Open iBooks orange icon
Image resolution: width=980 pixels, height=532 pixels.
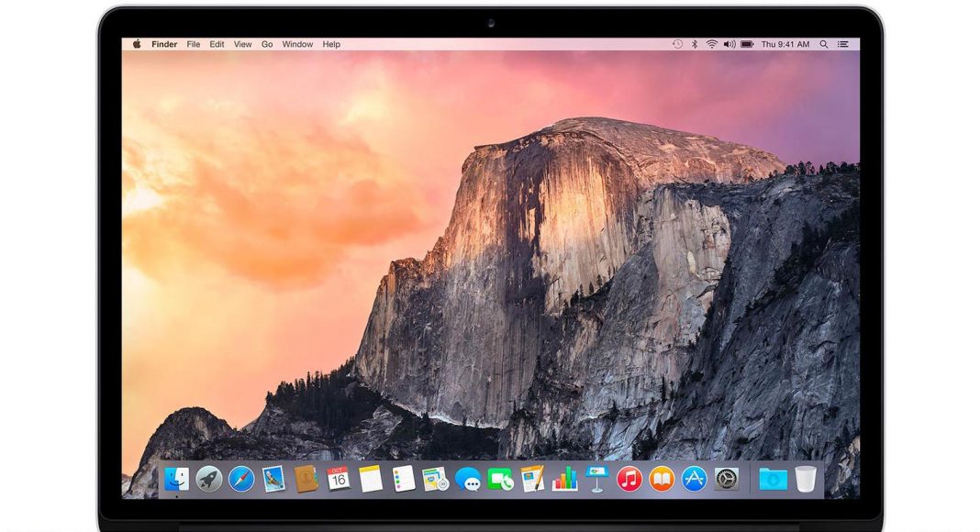coord(662,480)
